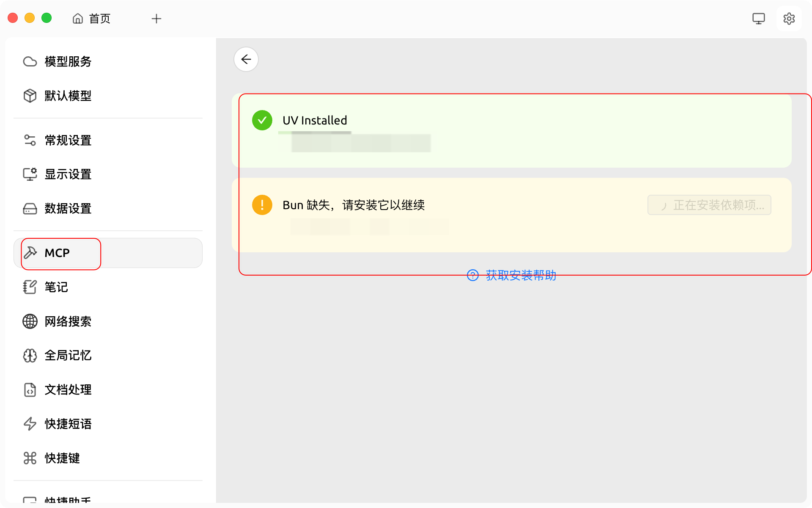Select 数据设置 in the sidebar

point(68,208)
